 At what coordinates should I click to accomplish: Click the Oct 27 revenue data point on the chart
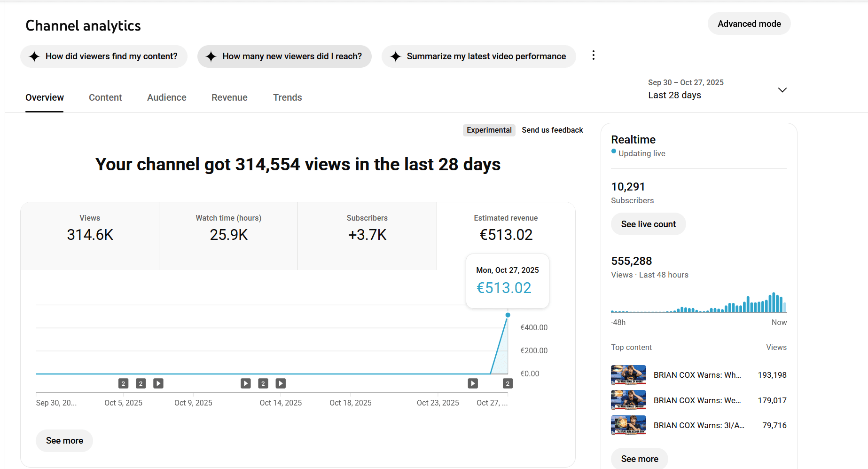[x=508, y=315]
